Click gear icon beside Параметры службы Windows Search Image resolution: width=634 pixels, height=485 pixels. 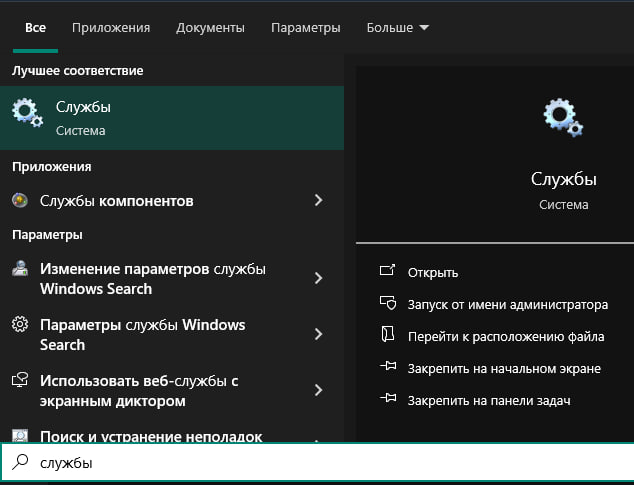tap(20, 324)
